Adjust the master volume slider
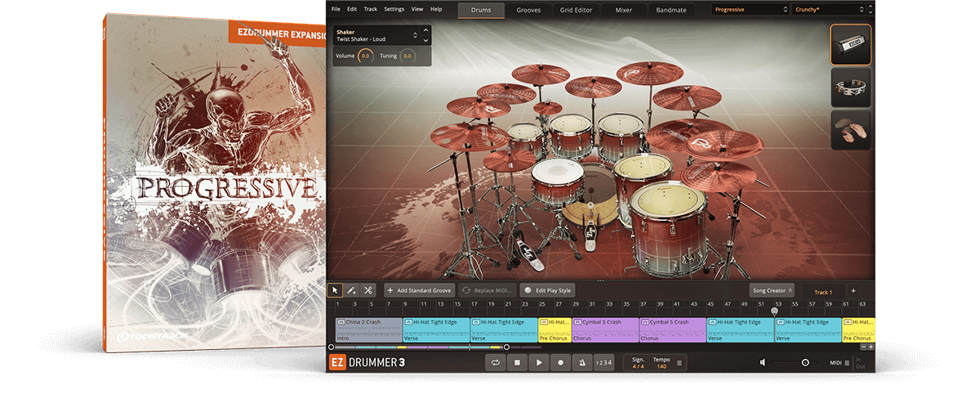The height and width of the screenshot is (399, 980). [x=804, y=362]
